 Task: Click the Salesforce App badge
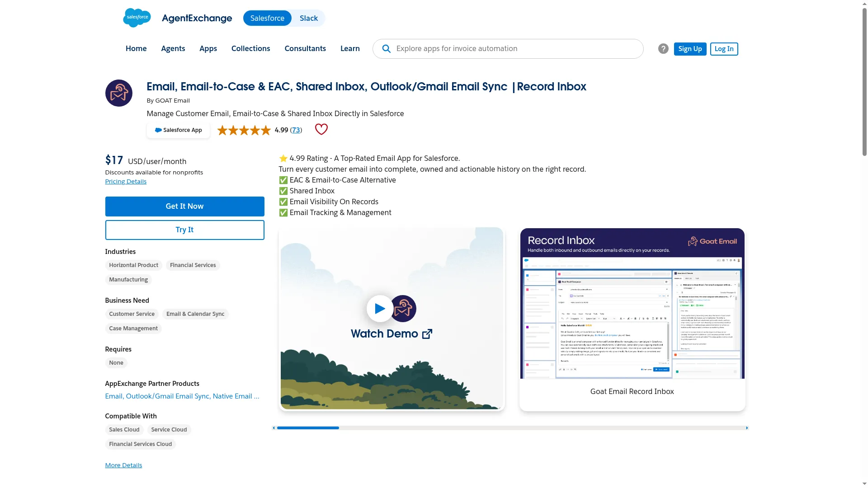(178, 130)
